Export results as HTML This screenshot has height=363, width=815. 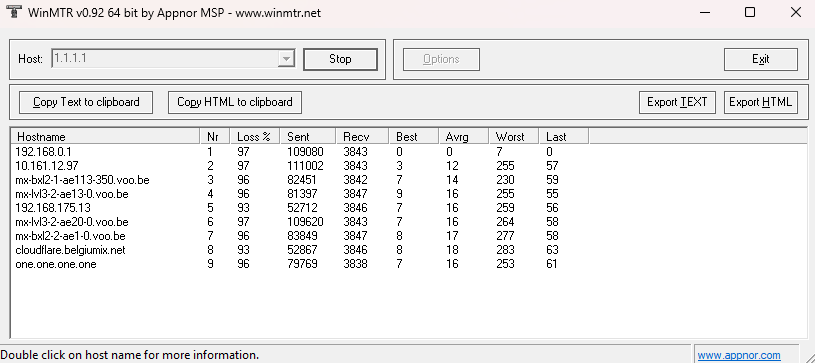point(760,102)
